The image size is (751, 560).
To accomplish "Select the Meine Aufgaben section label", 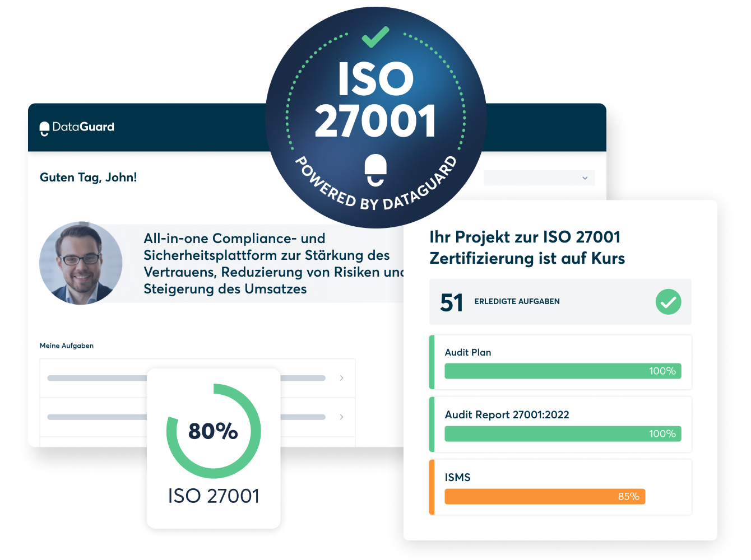I will click(67, 346).
